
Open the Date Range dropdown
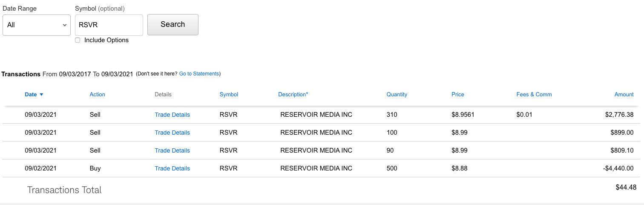pos(37,25)
